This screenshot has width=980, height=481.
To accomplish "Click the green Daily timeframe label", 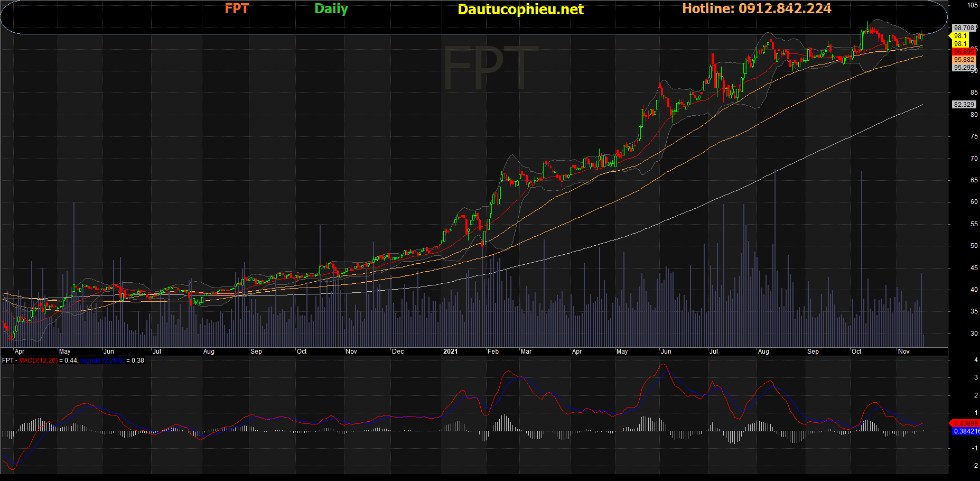I will [x=331, y=9].
